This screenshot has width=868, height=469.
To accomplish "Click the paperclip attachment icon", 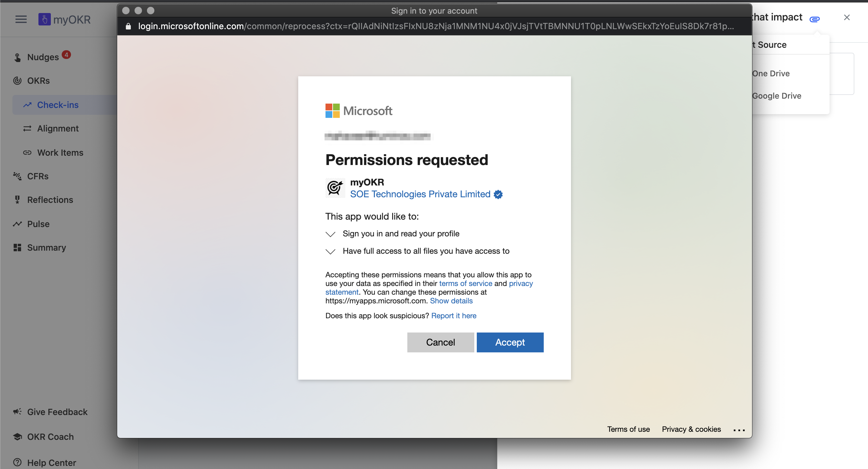I will pos(814,19).
